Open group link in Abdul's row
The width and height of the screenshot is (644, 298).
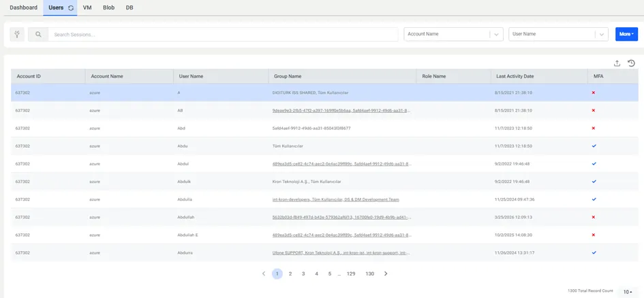(x=341, y=164)
